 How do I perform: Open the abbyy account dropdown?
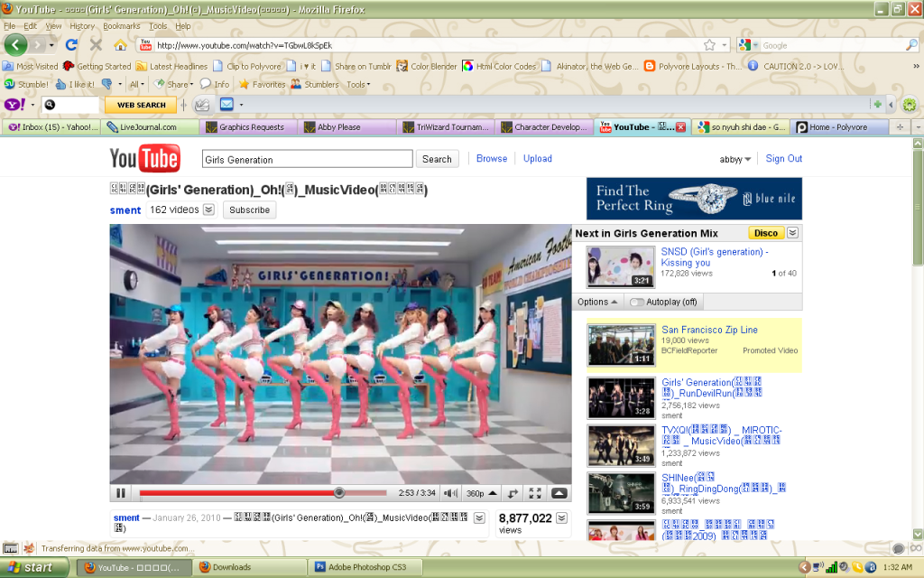pos(735,159)
